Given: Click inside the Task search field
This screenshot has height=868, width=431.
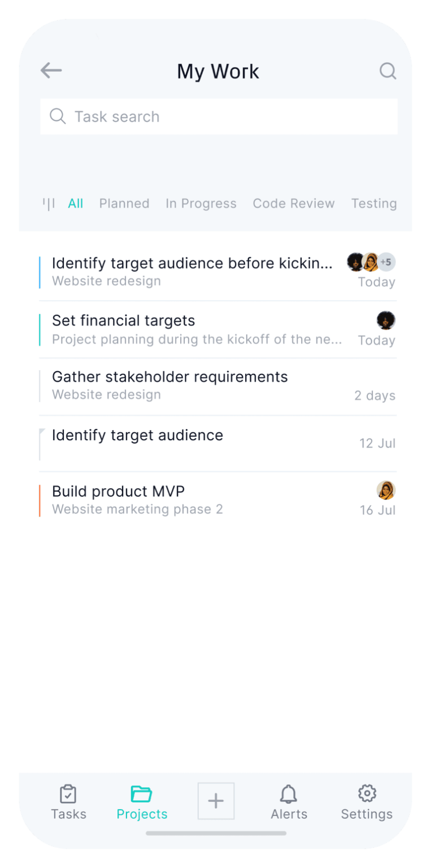Looking at the screenshot, I should point(169,116).
